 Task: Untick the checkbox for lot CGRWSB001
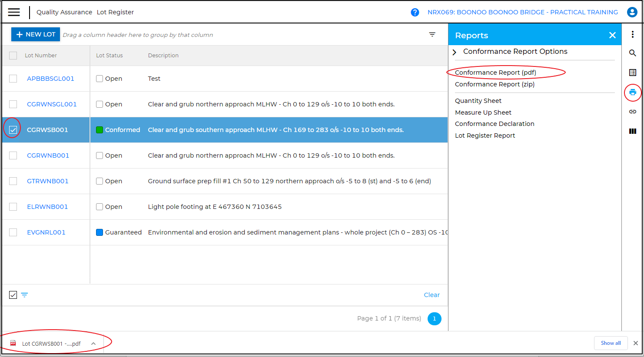[x=13, y=130]
